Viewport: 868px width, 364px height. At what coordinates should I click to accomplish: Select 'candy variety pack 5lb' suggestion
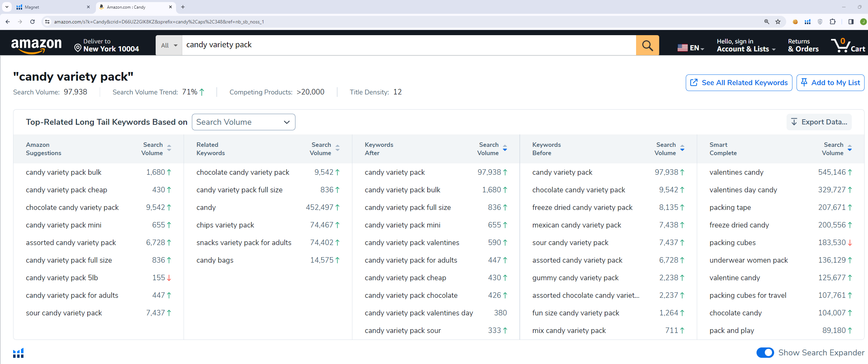62,277
